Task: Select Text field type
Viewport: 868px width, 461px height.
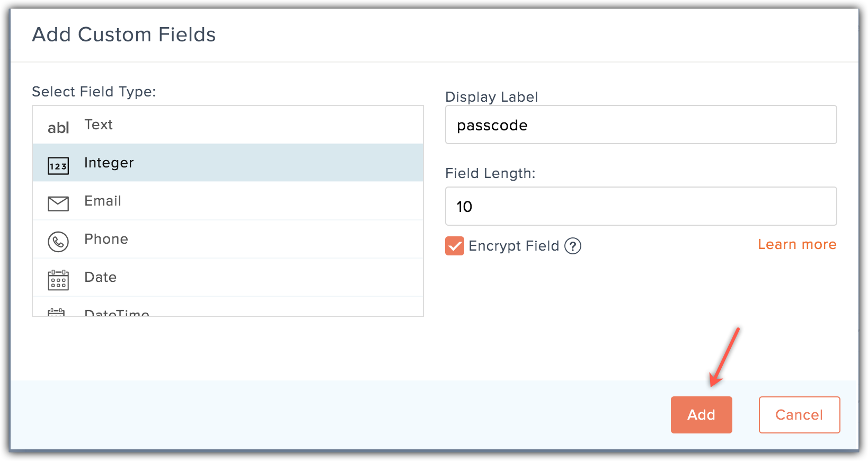Action: 99,125
